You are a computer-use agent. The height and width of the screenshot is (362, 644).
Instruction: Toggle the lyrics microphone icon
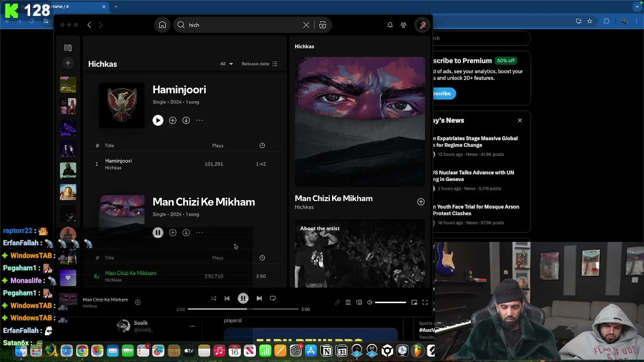click(x=337, y=303)
